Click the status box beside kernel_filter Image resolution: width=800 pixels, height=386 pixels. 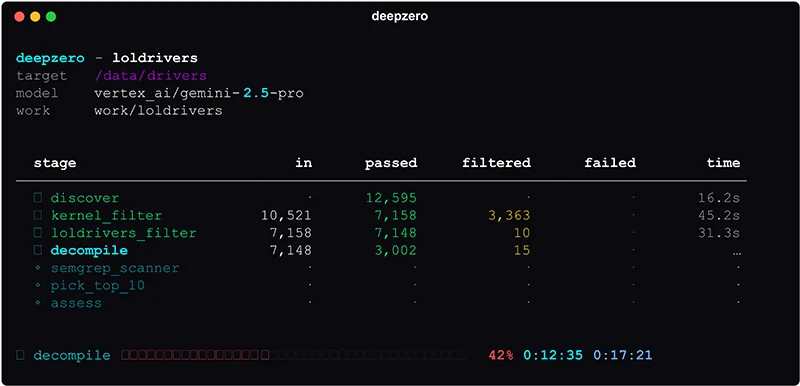37,216
